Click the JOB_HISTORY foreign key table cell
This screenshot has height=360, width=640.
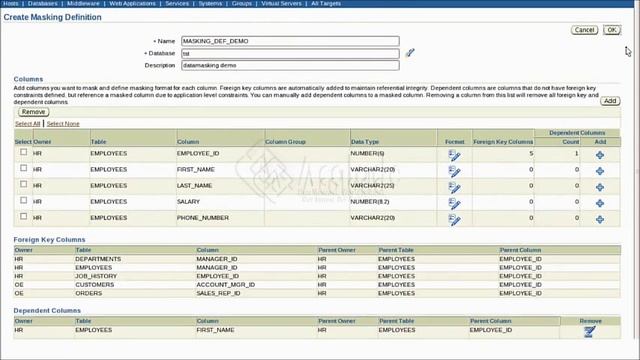click(96, 276)
